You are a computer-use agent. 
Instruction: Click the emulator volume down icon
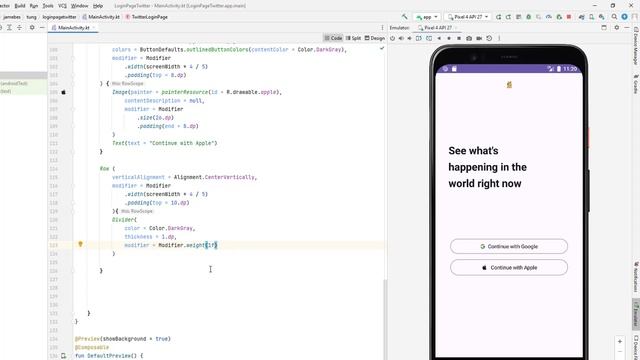tap(409, 38)
